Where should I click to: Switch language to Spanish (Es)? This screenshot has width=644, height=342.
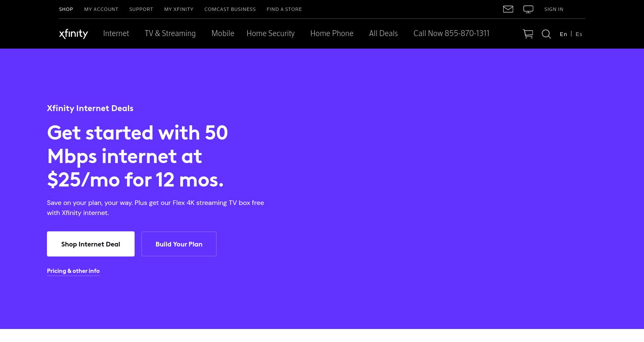pos(579,34)
